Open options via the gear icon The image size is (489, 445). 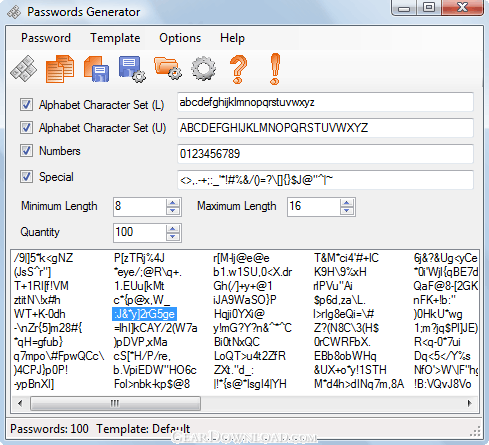tap(203, 68)
